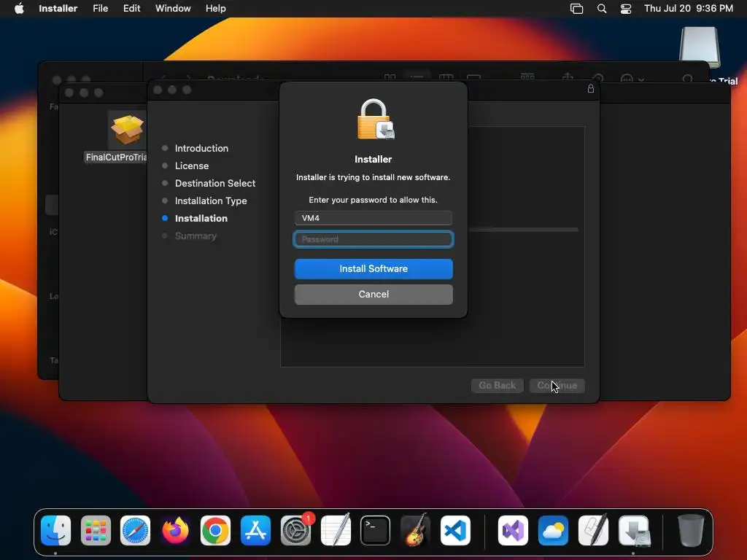
Task: Select the Summary step in sidebar
Action: [196, 236]
